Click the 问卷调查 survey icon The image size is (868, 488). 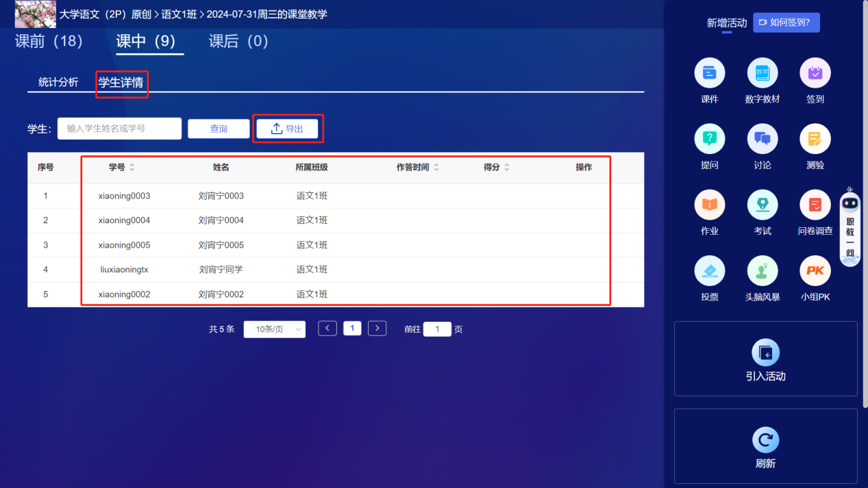pos(815,205)
